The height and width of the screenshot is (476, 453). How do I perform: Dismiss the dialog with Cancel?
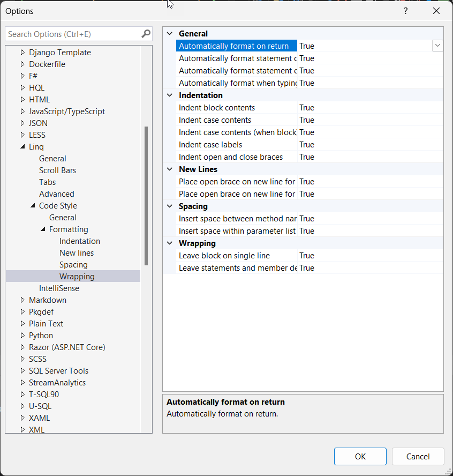(418, 456)
